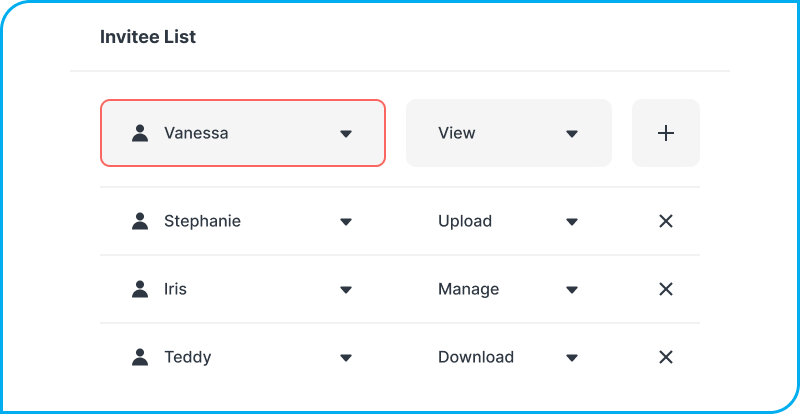Select the Vanessa invitee field
This screenshot has height=414, width=800.
click(x=242, y=133)
